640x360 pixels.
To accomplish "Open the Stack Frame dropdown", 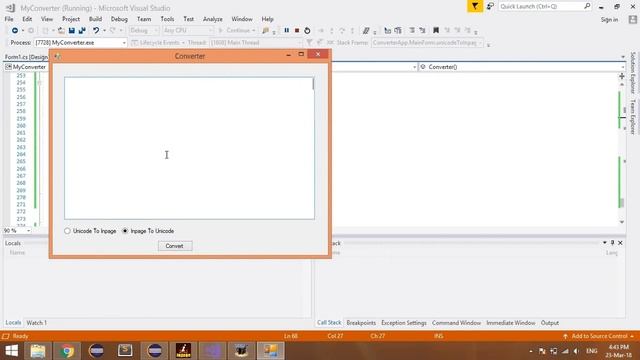I will [x=427, y=42].
